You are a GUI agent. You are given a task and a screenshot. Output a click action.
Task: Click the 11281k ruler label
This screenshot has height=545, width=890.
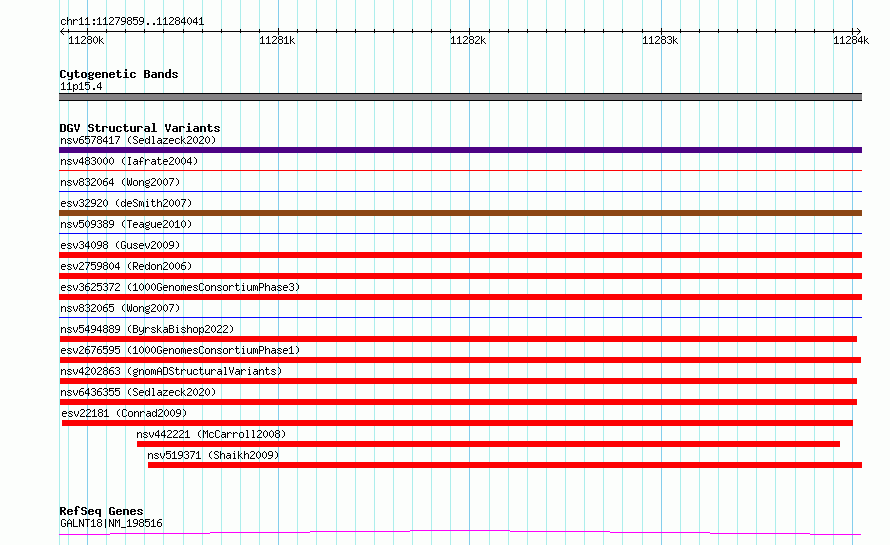(x=277, y=40)
